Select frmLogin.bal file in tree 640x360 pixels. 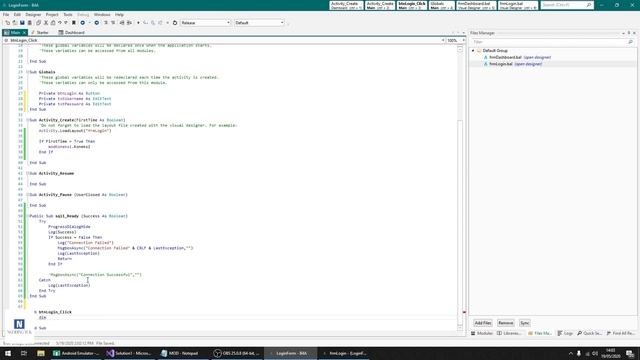coord(501,64)
